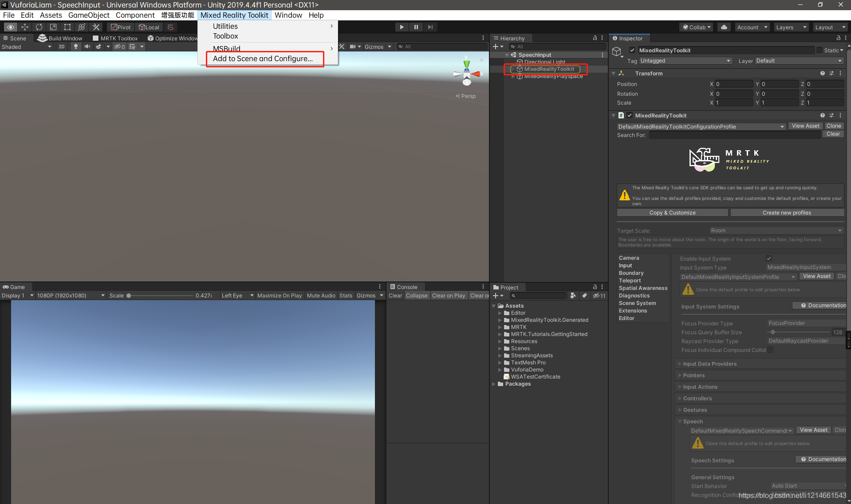Select the Rect transform tool

pos(67,27)
